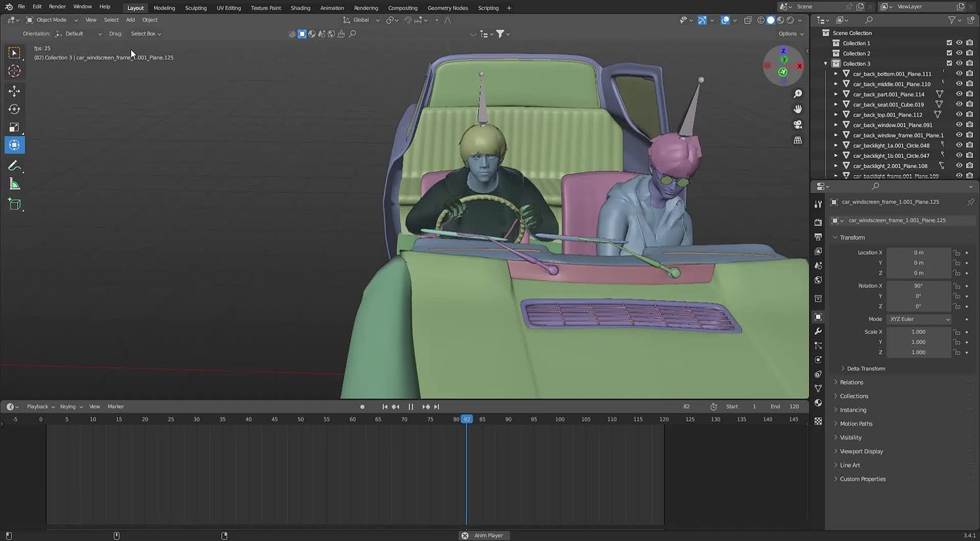Open the Scene properties tab

[x=818, y=266]
